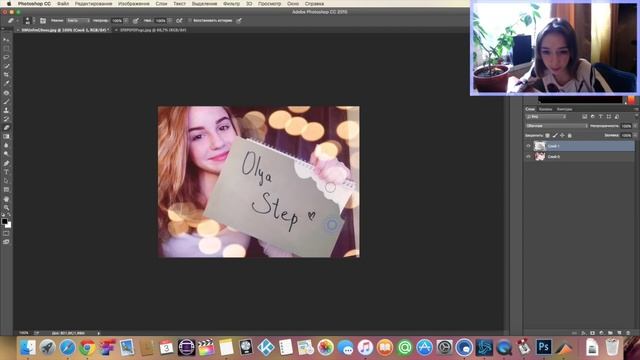640x360 pixels.
Task: Enable airbrush build-up in options bar
Action: [179, 20]
